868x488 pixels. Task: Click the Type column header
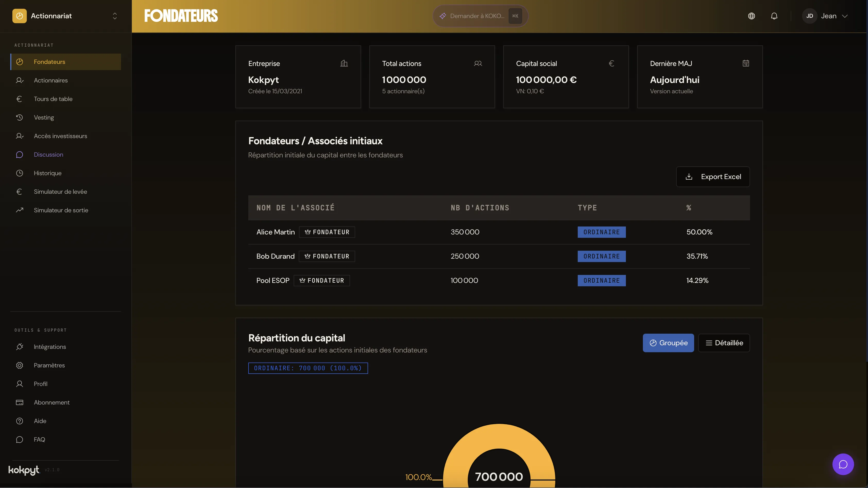[587, 208]
